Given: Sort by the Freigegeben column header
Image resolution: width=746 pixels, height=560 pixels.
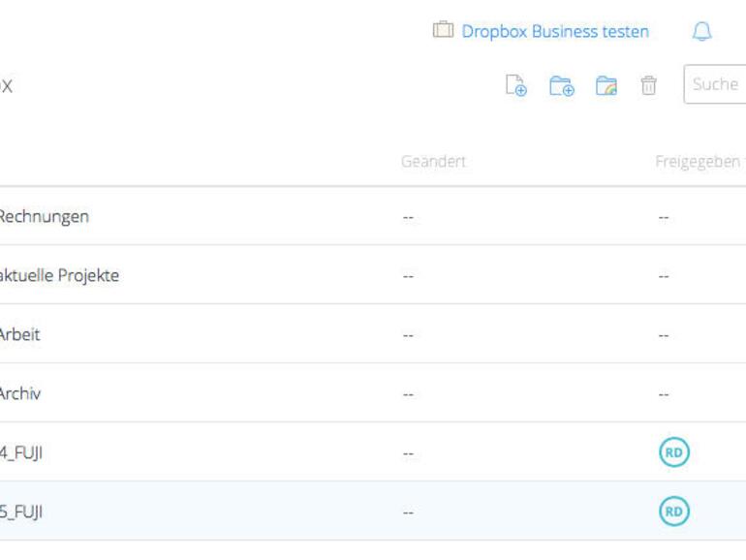Looking at the screenshot, I should [698, 162].
